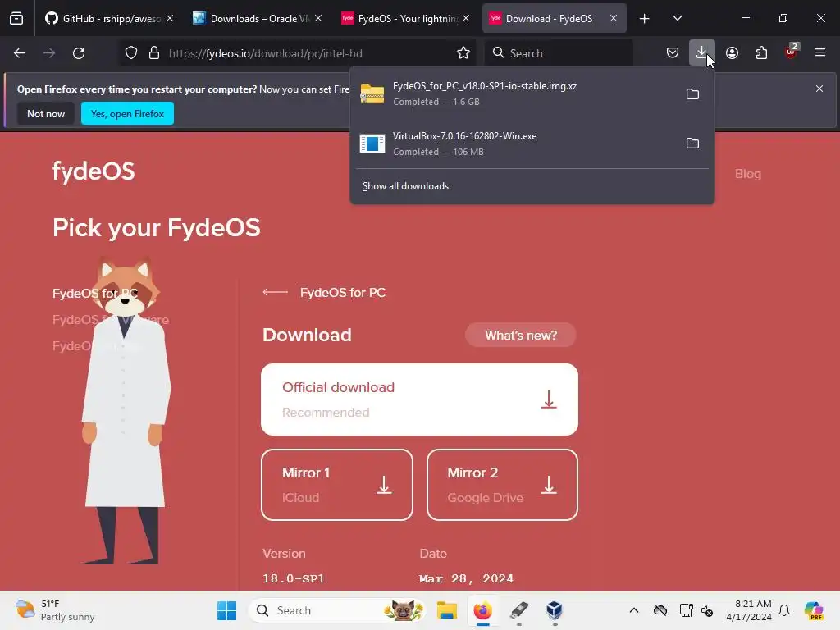Show all downloads
The image size is (840, 630).
coord(405,186)
